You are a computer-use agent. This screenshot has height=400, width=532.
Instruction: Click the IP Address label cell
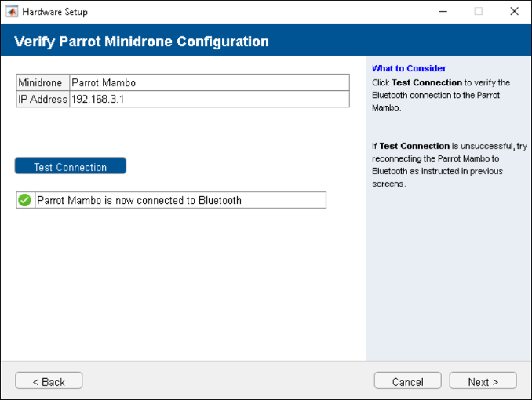click(x=43, y=100)
